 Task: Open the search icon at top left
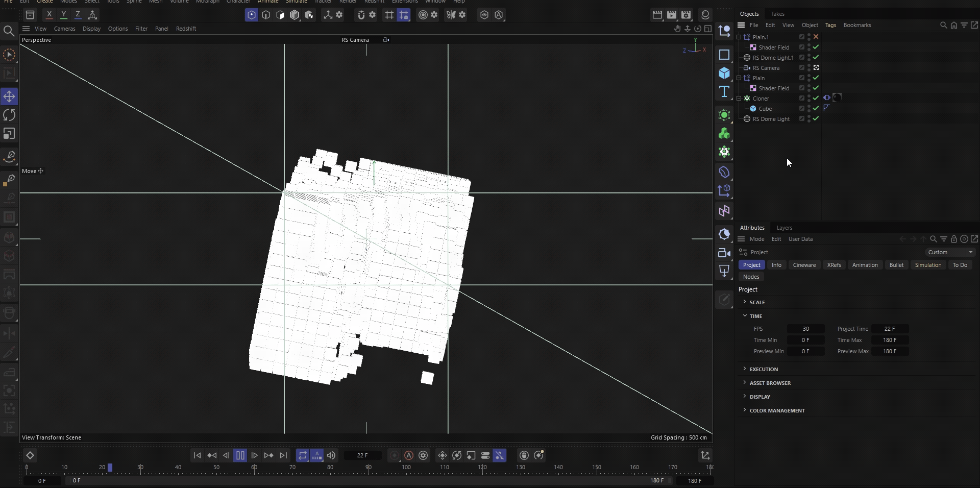(x=9, y=32)
